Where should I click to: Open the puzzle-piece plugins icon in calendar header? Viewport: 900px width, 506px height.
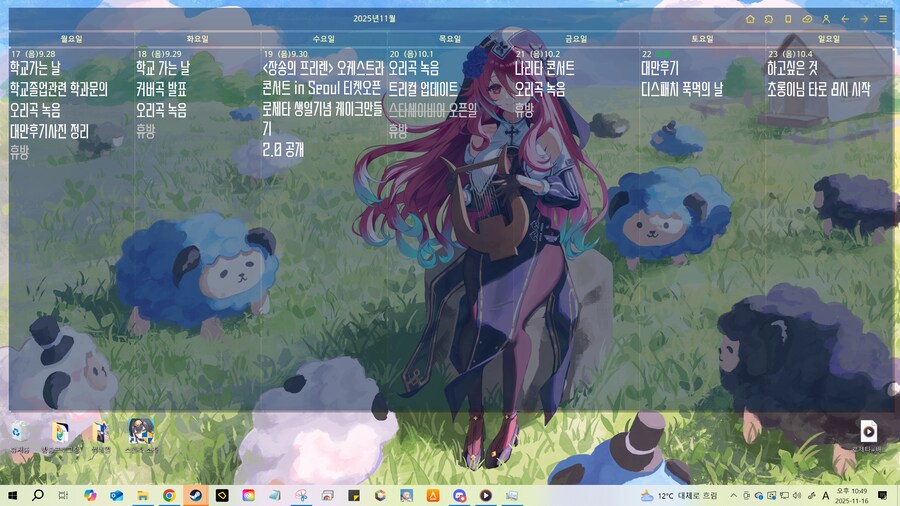point(769,19)
